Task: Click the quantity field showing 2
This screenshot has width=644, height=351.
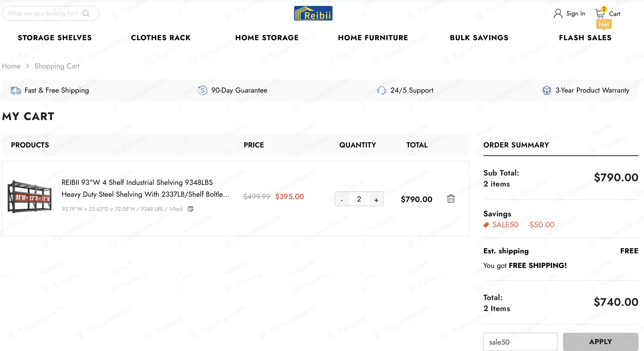Action: tap(359, 199)
